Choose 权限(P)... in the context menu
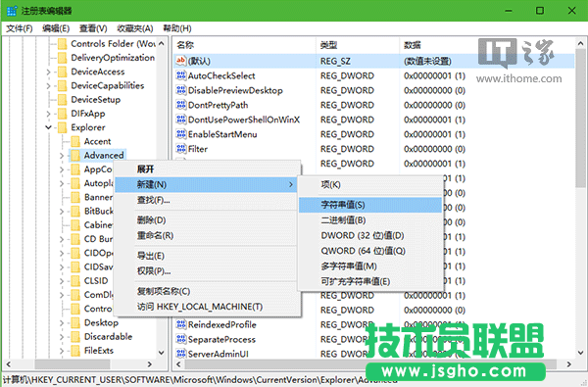Image resolution: width=588 pixels, height=387 pixels. [x=206, y=270]
